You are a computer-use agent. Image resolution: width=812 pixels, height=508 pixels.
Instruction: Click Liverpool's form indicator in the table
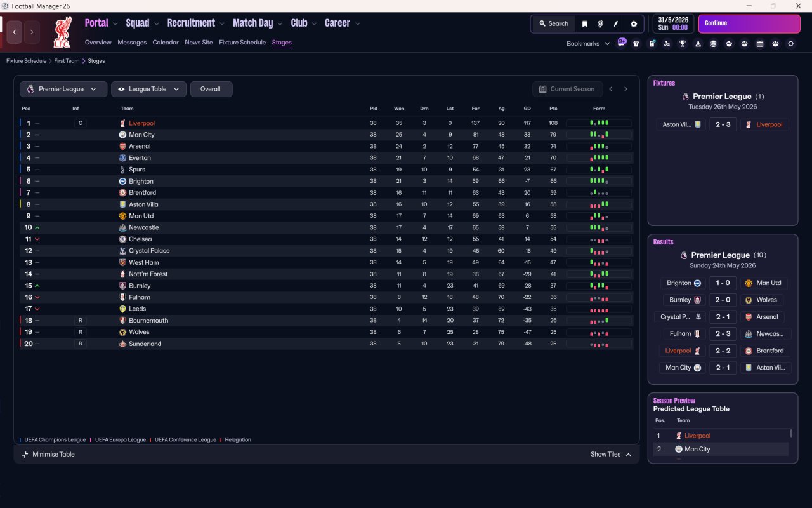click(x=599, y=123)
